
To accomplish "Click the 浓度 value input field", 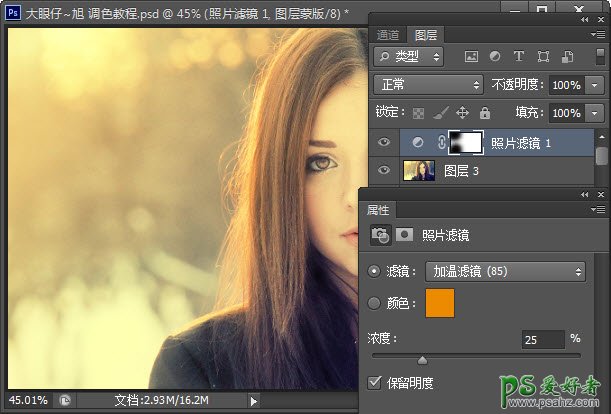I will [x=542, y=340].
